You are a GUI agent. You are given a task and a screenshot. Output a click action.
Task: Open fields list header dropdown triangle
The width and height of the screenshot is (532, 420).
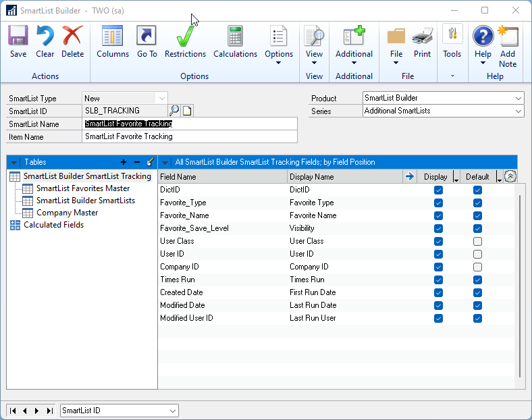(165, 163)
